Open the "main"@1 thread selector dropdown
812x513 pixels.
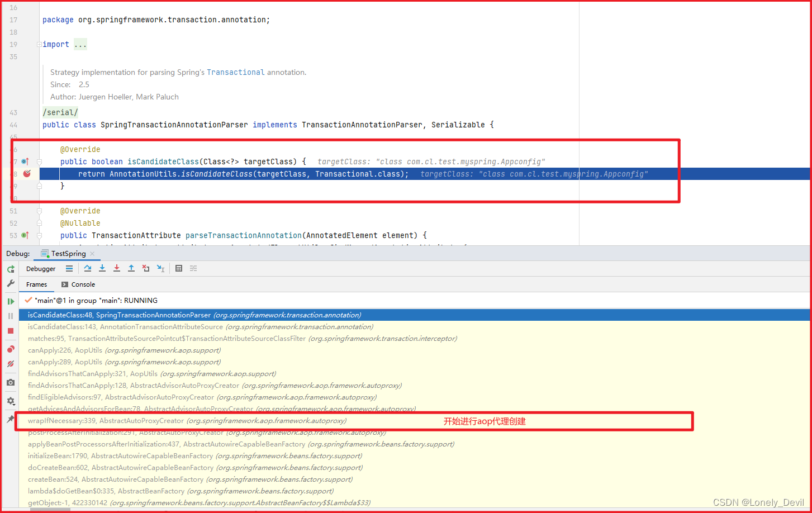[414, 300]
